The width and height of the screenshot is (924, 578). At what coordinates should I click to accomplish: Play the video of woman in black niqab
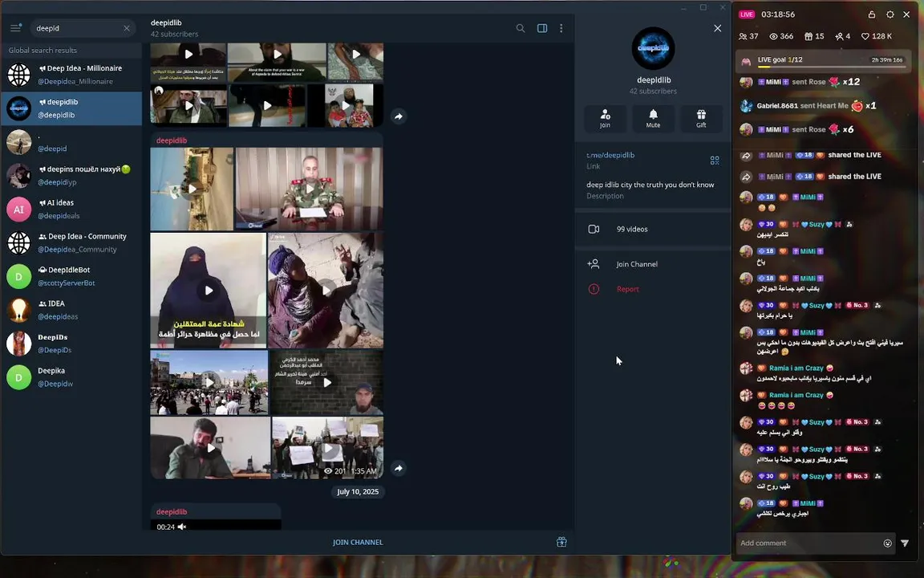[208, 290]
